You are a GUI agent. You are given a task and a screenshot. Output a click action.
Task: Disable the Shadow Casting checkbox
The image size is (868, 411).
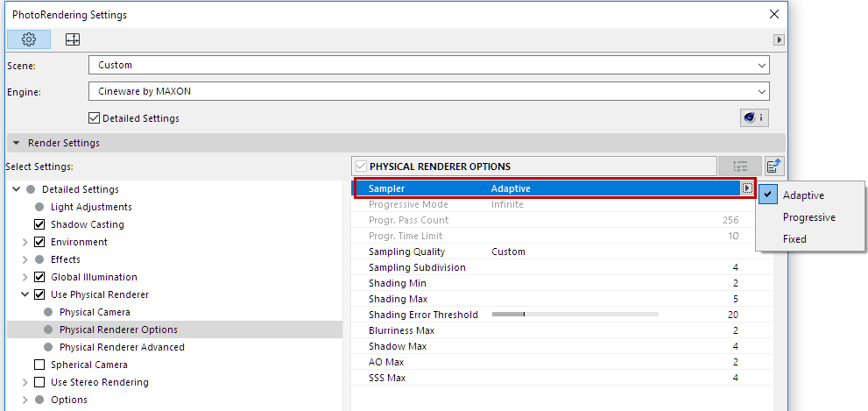pos(39,224)
